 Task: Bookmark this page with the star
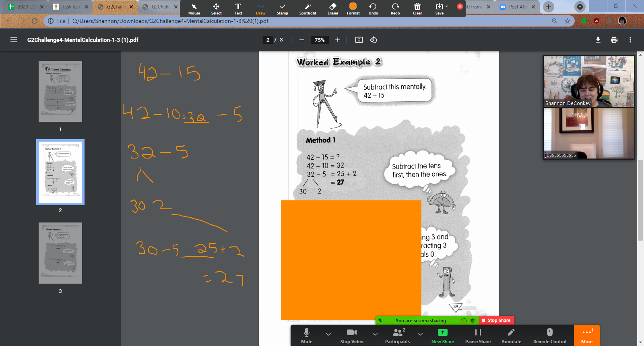click(568, 21)
